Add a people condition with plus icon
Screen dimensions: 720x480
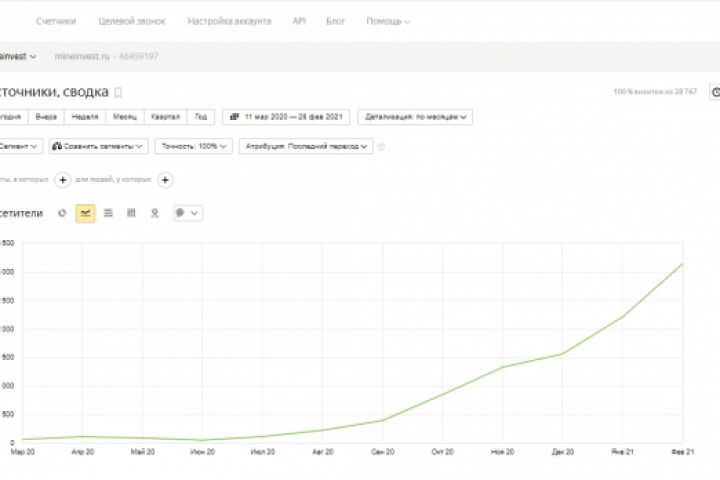(166, 180)
